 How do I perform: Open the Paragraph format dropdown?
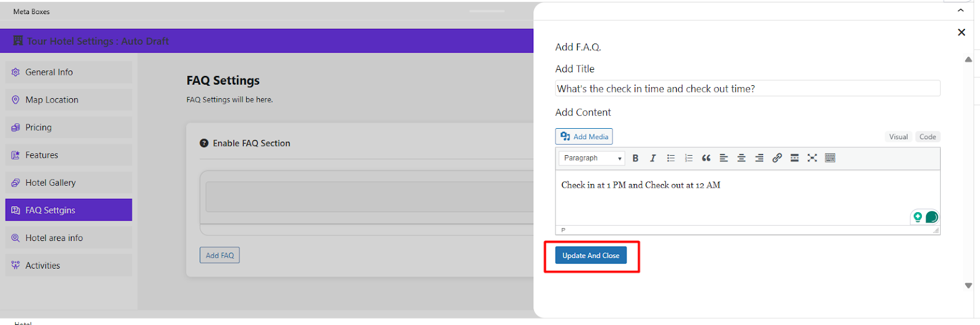(x=592, y=158)
